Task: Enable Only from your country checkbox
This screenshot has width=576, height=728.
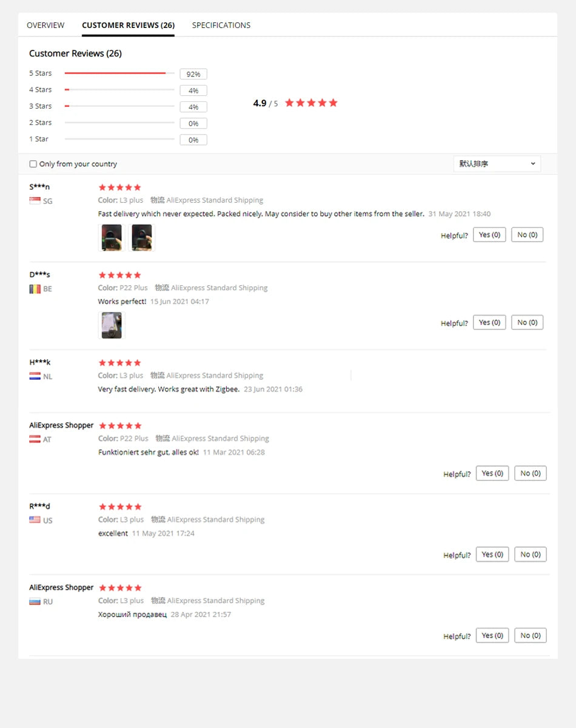Action: pyautogui.click(x=33, y=164)
